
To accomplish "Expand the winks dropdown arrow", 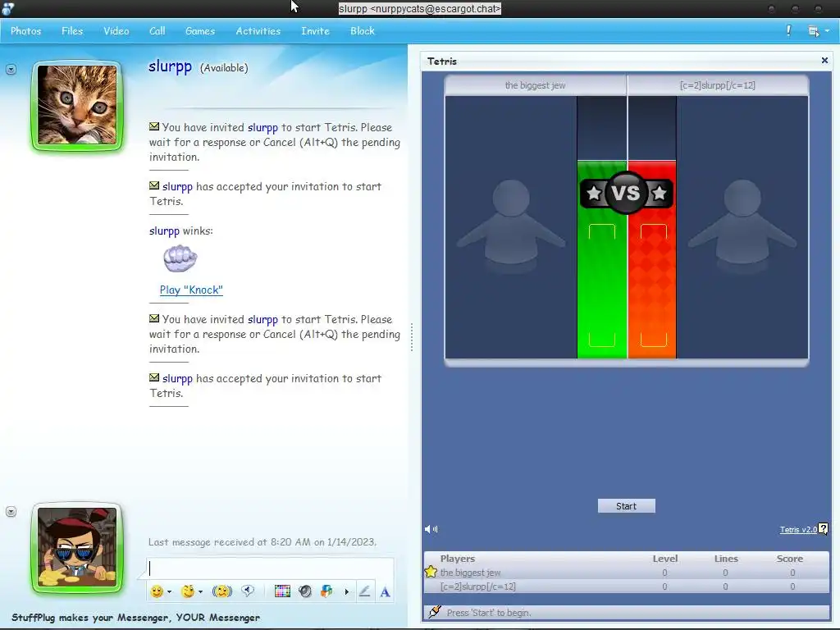I will click(x=200, y=592).
